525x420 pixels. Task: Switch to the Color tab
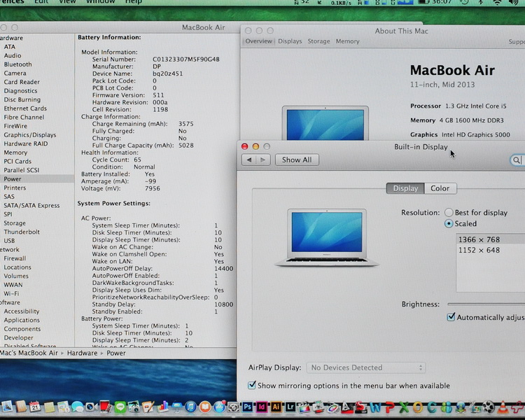click(440, 188)
